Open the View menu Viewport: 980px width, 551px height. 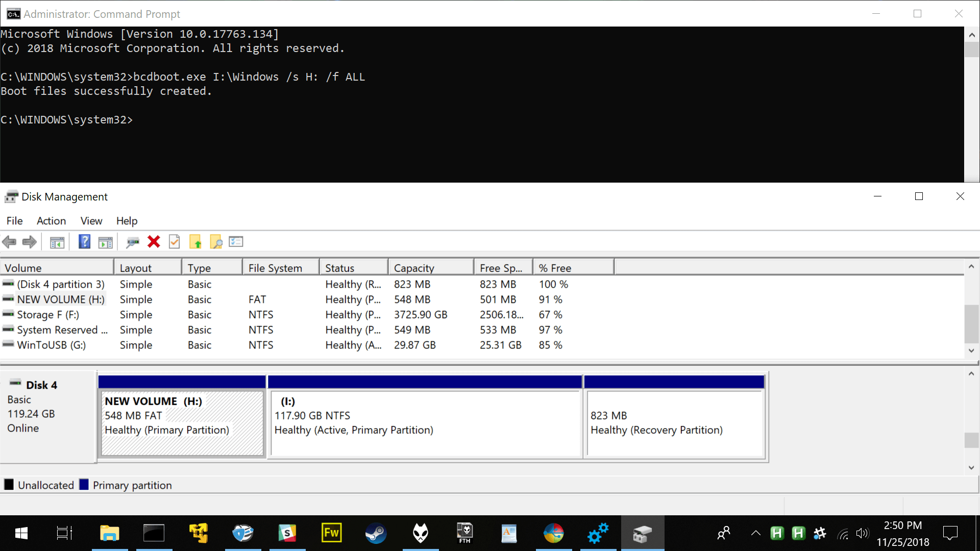91,221
